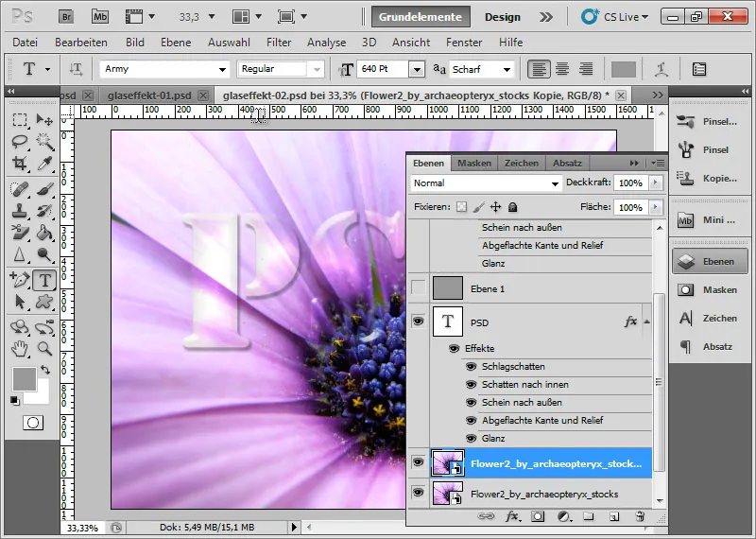
Task: Toggle Quick Mask mode
Action: click(33, 424)
